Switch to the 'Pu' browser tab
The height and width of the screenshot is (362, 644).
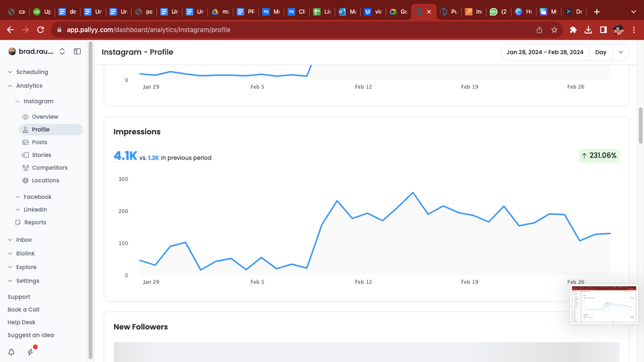[449, 12]
